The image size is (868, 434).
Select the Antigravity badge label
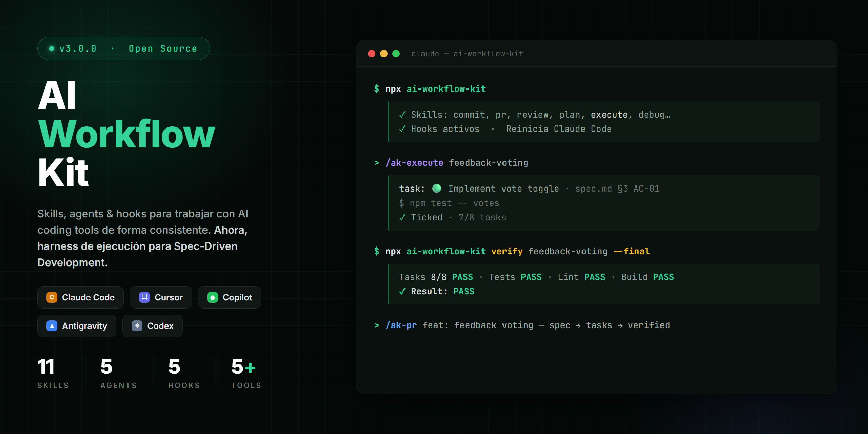tap(84, 326)
